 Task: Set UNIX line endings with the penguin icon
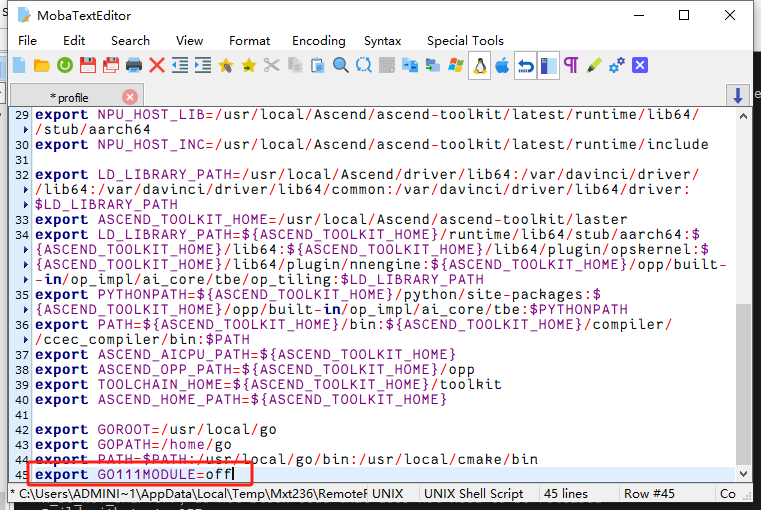click(480, 66)
